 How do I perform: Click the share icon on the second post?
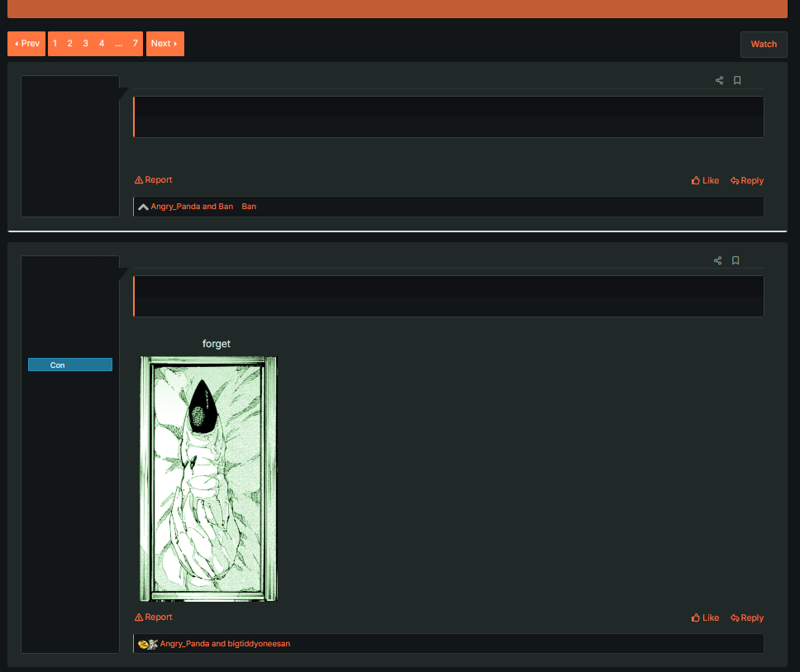[x=717, y=260]
